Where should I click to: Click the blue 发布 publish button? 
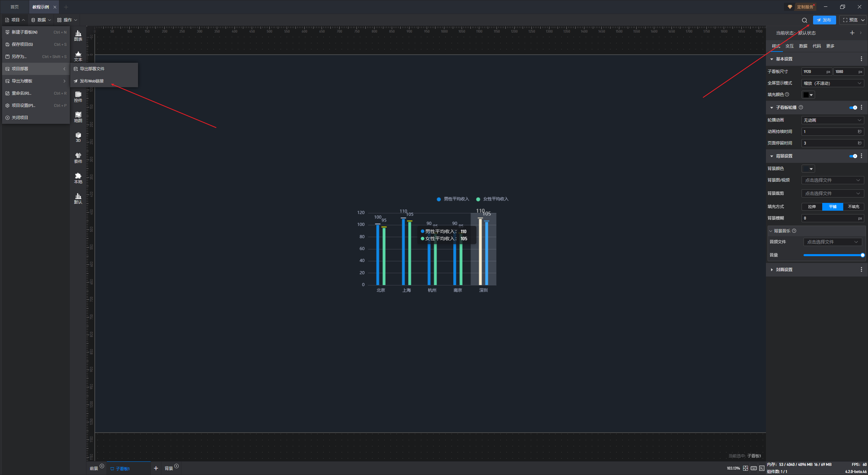pos(824,20)
